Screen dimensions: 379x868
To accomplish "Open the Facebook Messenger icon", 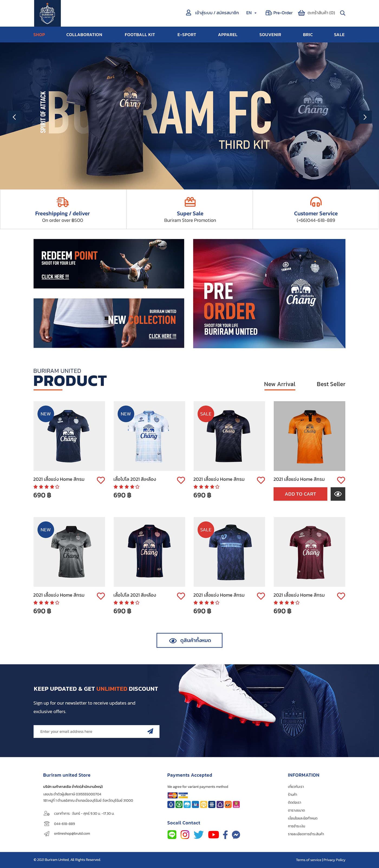I will 236,835.
